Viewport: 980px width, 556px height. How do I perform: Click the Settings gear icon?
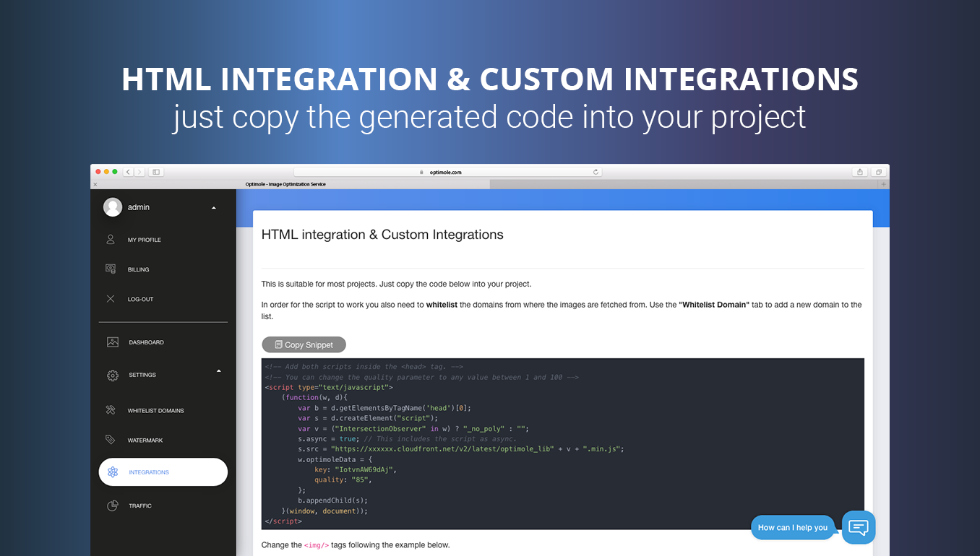113,375
